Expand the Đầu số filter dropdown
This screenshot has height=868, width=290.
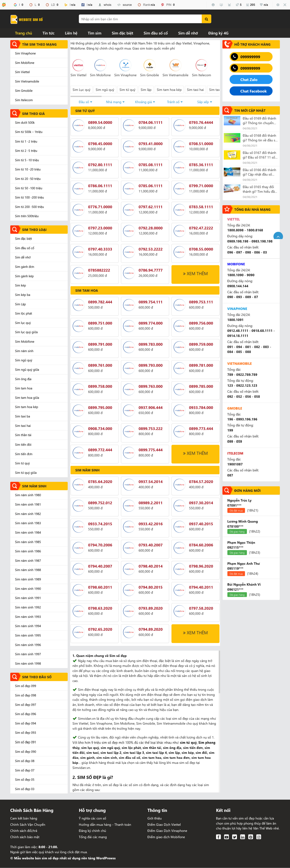(85, 102)
